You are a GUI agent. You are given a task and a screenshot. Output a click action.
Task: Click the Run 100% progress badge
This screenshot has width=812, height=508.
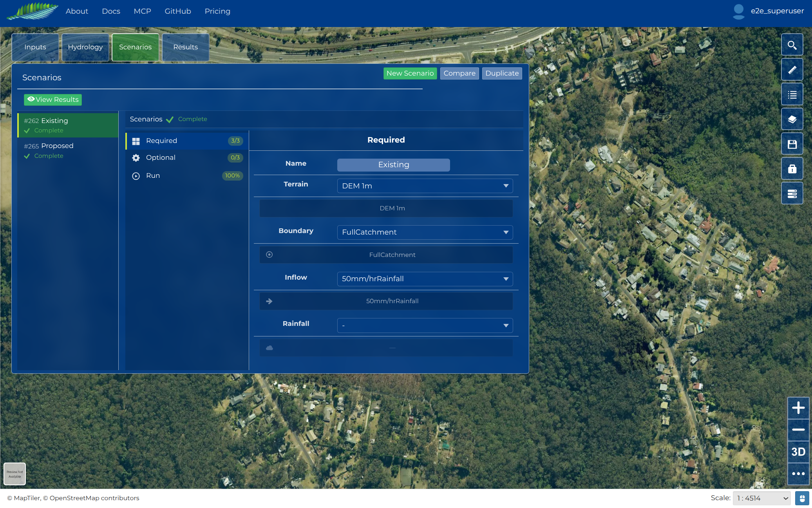point(232,176)
